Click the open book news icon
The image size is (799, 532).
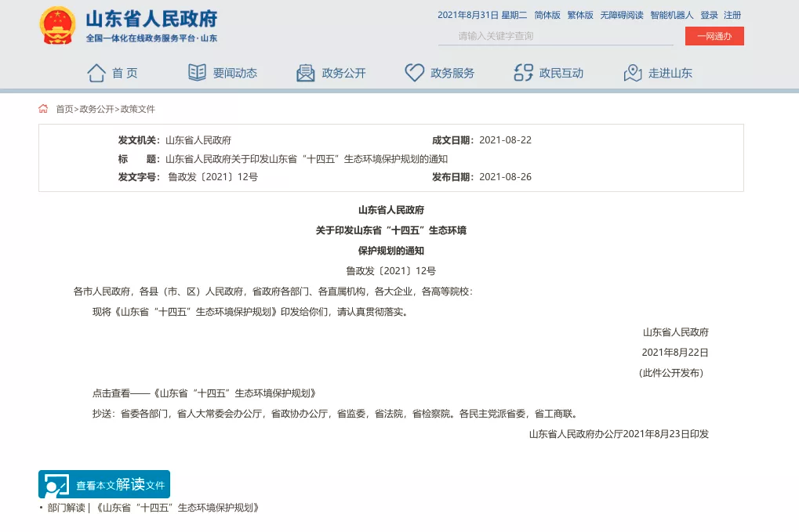pyautogui.click(x=197, y=73)
